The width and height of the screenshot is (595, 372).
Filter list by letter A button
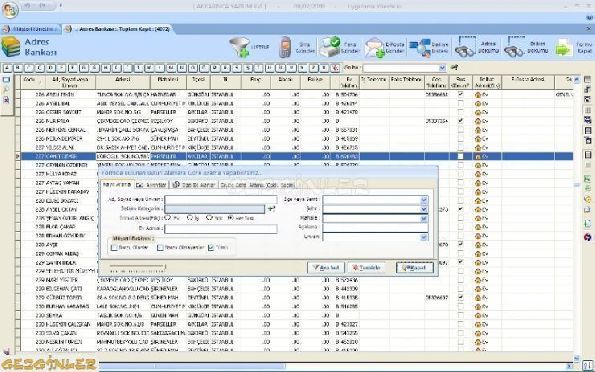(7, 68)
